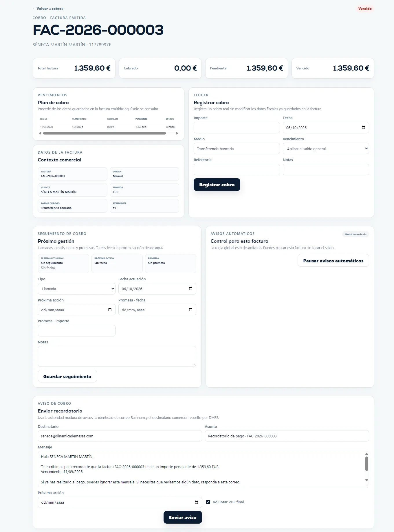Focus the Notas field in Registrar cobro

[326, 170]
